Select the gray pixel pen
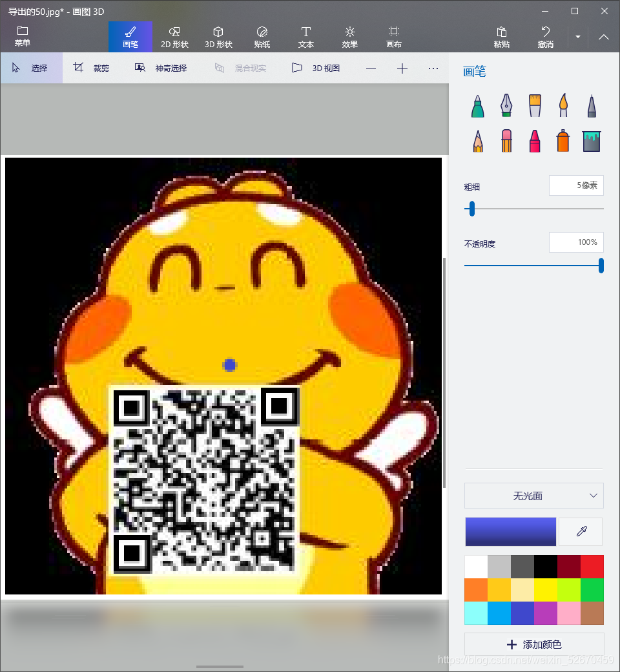 592,105
